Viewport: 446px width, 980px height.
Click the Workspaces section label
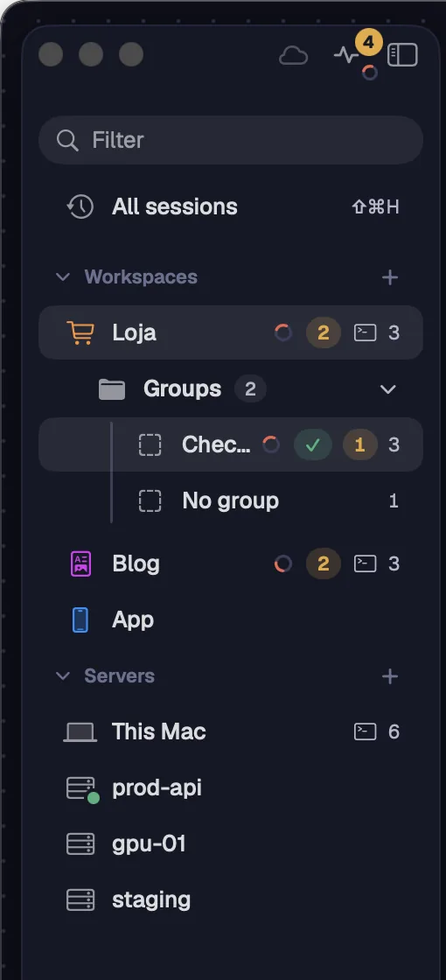[x=141, y=276]
